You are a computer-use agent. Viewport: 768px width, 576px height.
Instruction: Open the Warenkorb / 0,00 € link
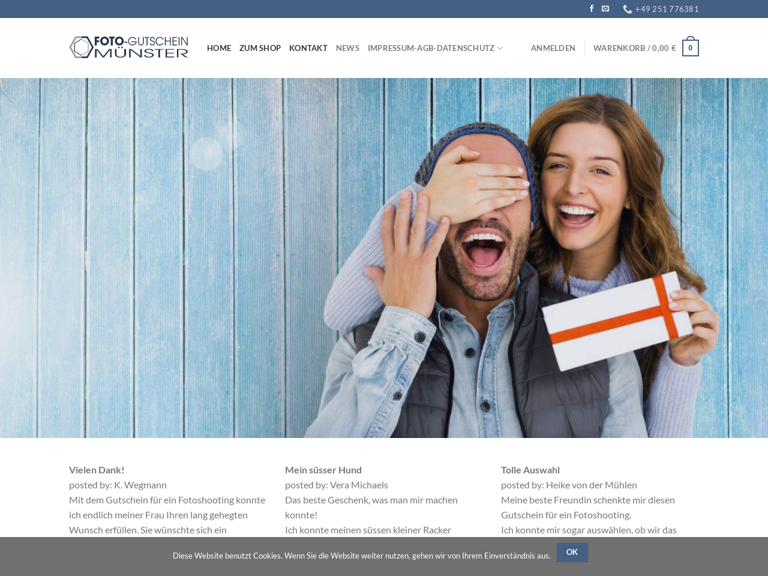pos(634,48)
